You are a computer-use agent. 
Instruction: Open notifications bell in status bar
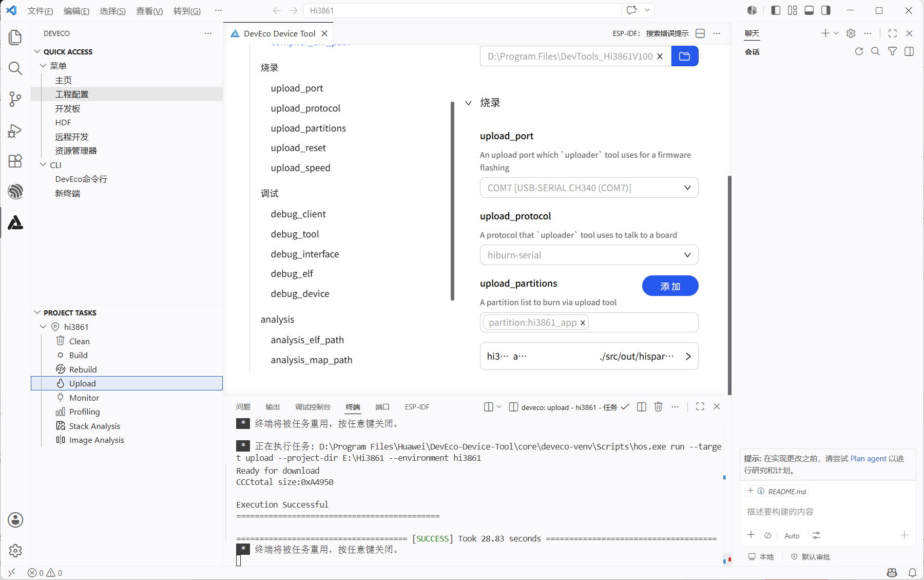pyautogui.click(x=912, y=573)
